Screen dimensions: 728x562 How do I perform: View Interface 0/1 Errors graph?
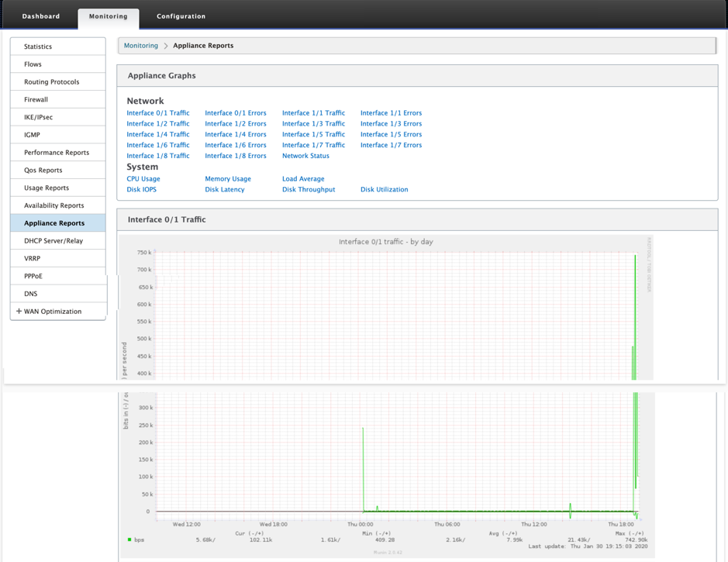point(236,112)
